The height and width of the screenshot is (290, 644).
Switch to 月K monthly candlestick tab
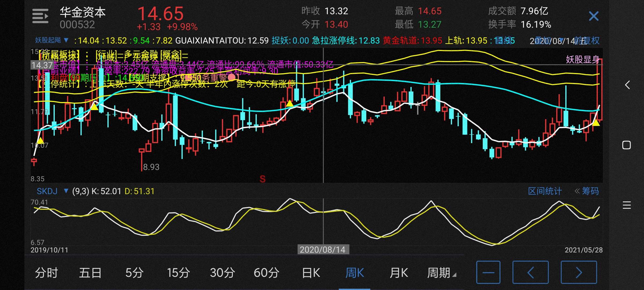point(399,273)
